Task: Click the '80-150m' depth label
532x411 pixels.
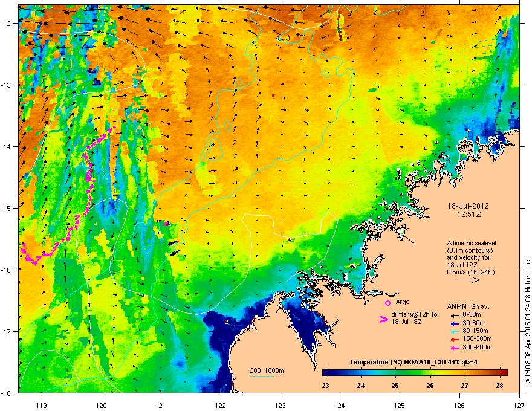Action: [475, 331]
